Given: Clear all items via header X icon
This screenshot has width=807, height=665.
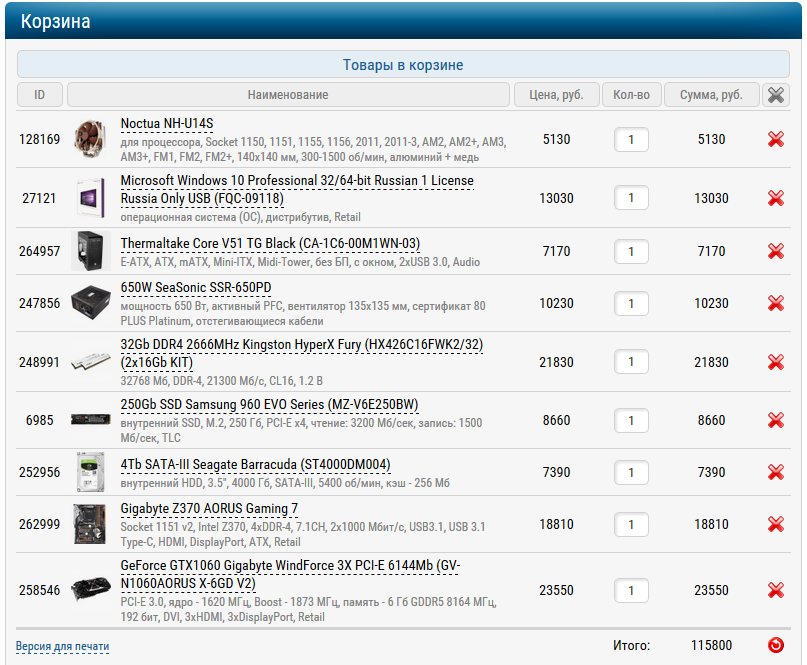Looking at the screenshot, I should click(x=776, y=95).
